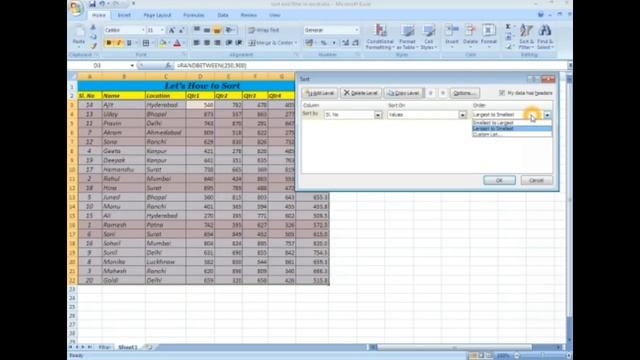Click the Sheet1 worksheet tab
This screenshot has width=640, height=360.
128,347
